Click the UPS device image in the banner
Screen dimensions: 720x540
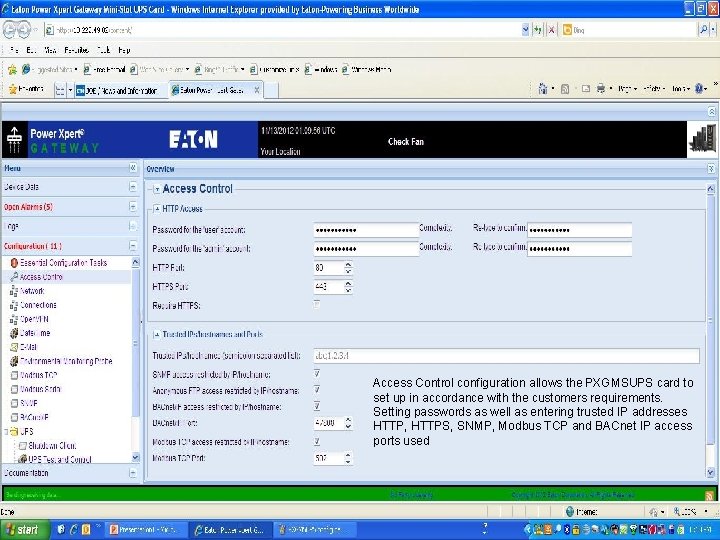point(703,140)
